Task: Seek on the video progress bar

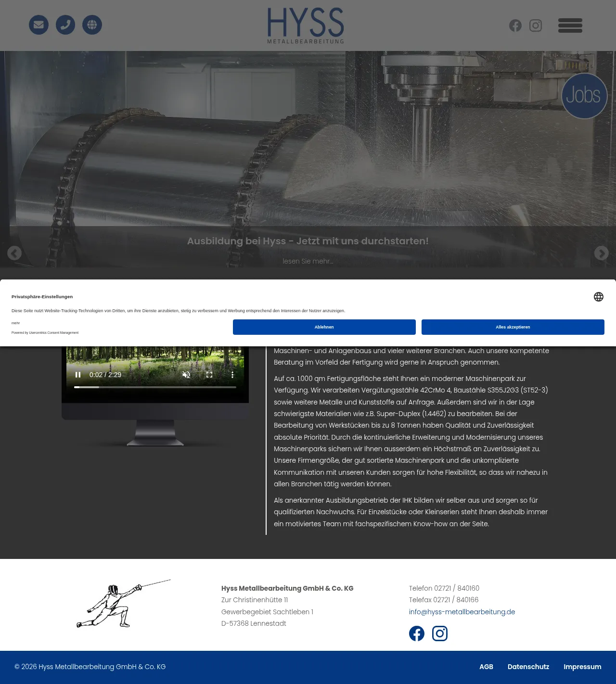Action: [x=155, y=387]
